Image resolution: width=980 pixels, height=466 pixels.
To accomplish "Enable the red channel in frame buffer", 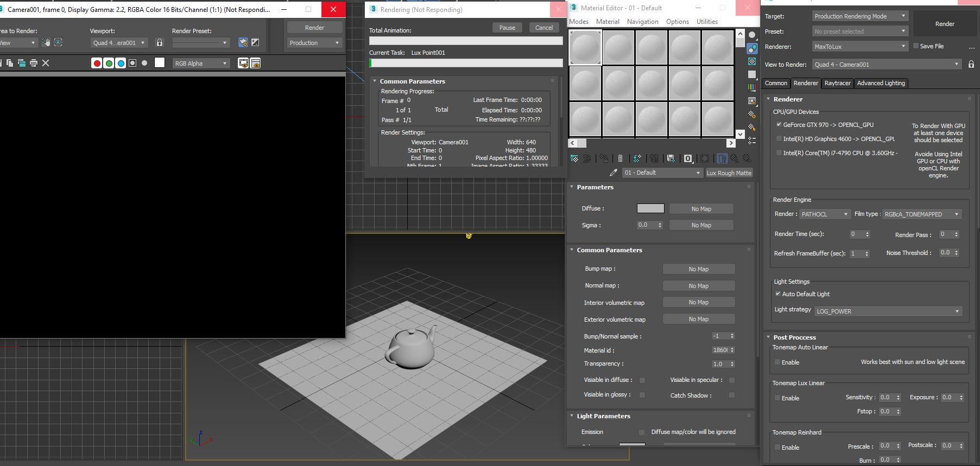I will pos(97,63).
